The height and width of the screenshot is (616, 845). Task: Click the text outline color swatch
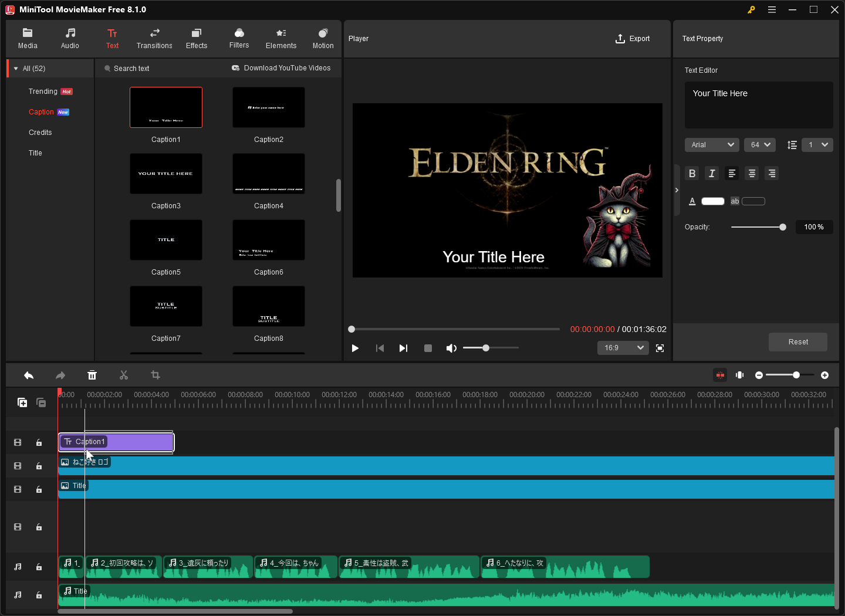click(x=753, y=201)
